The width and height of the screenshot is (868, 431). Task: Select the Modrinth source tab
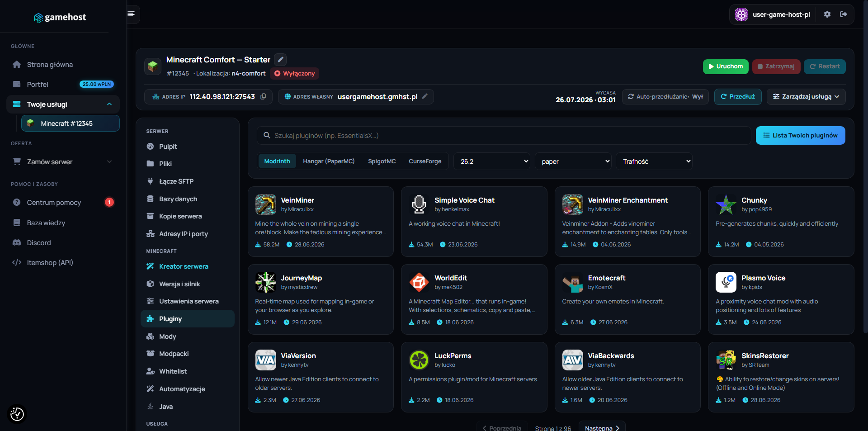pyautogui.click(x=277, y=161)
